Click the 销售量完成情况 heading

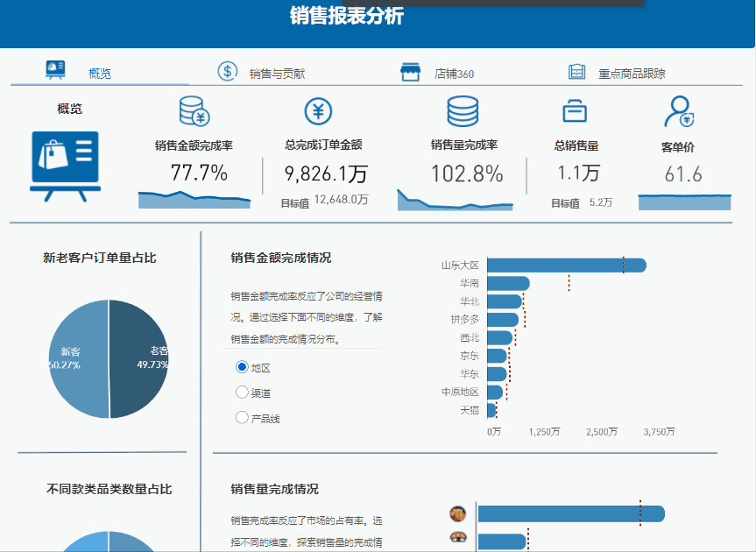275,489
